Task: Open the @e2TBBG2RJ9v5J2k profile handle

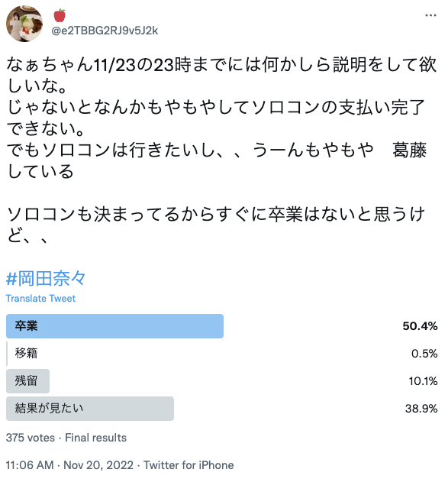Action: click(x=105, y=31)
